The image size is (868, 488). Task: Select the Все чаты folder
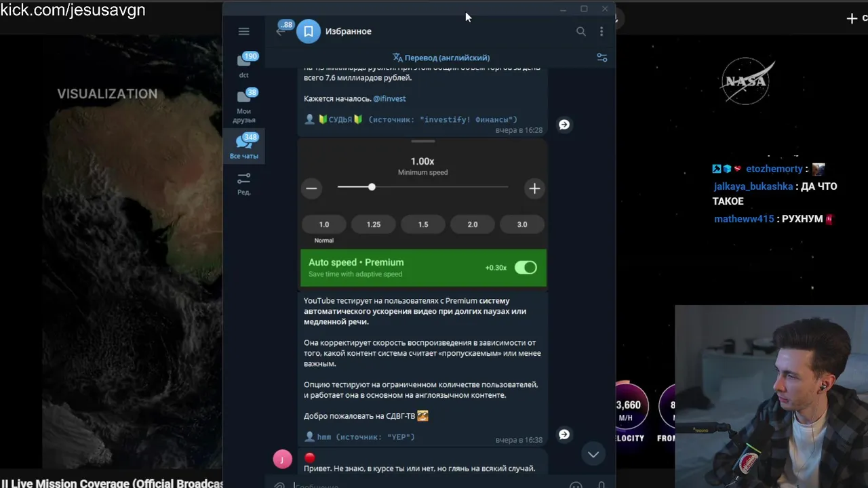(x=244, y=146)
